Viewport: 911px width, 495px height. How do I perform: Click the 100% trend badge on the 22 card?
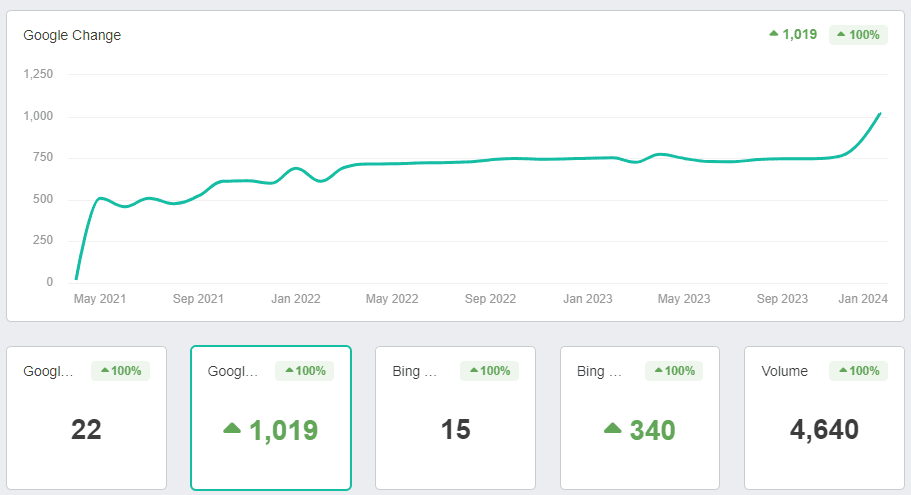pos(120,371)
